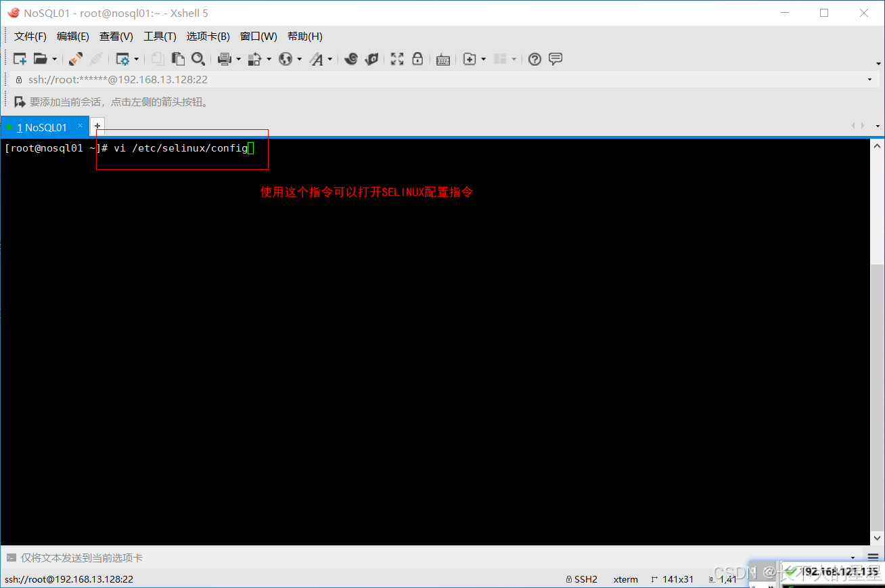
Task: Click the add current session arrow icon
Action: pos(20,102)
